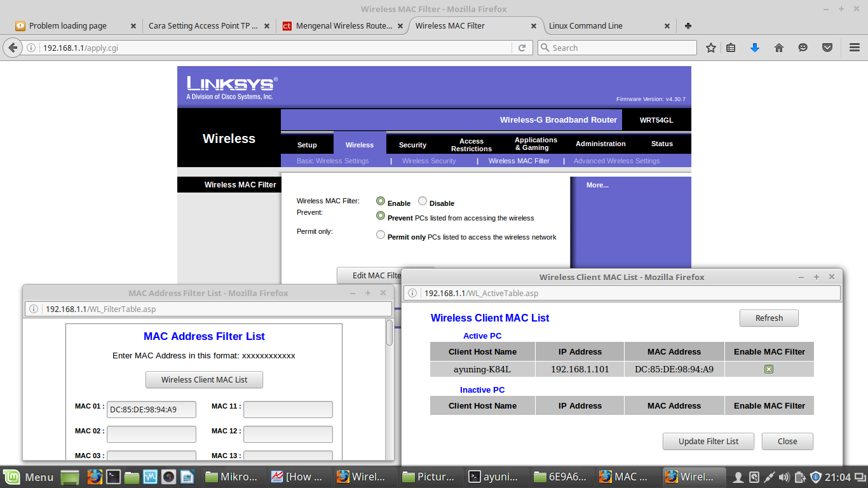Select Disable for Wireless MAC Filter
Viewport: 868px width, 488px height.
click(423, 201)
